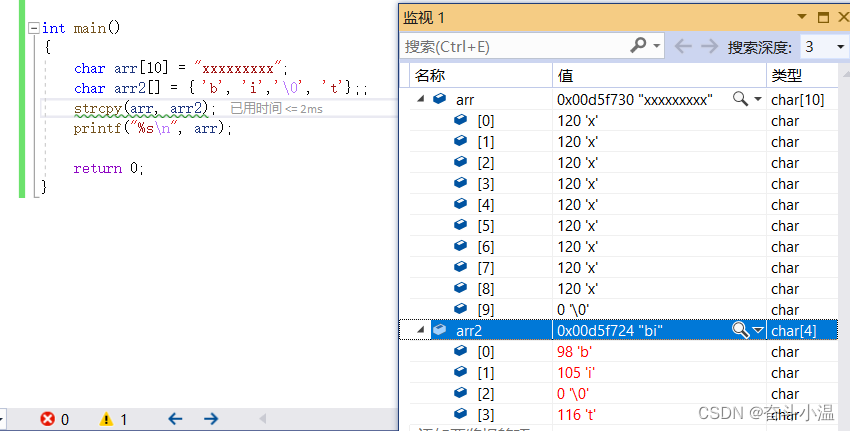Viewport: 850px width, 431px height.
Task: Click the type cell char[10]
Action: pos(797,100)
